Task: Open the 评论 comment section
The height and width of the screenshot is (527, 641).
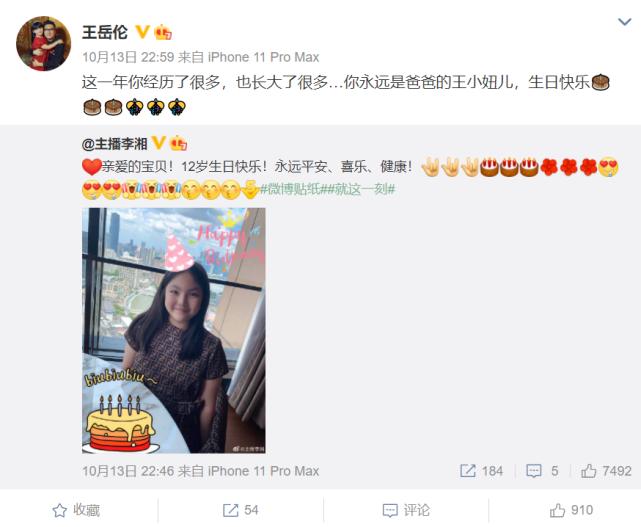Action: [406, 510]
